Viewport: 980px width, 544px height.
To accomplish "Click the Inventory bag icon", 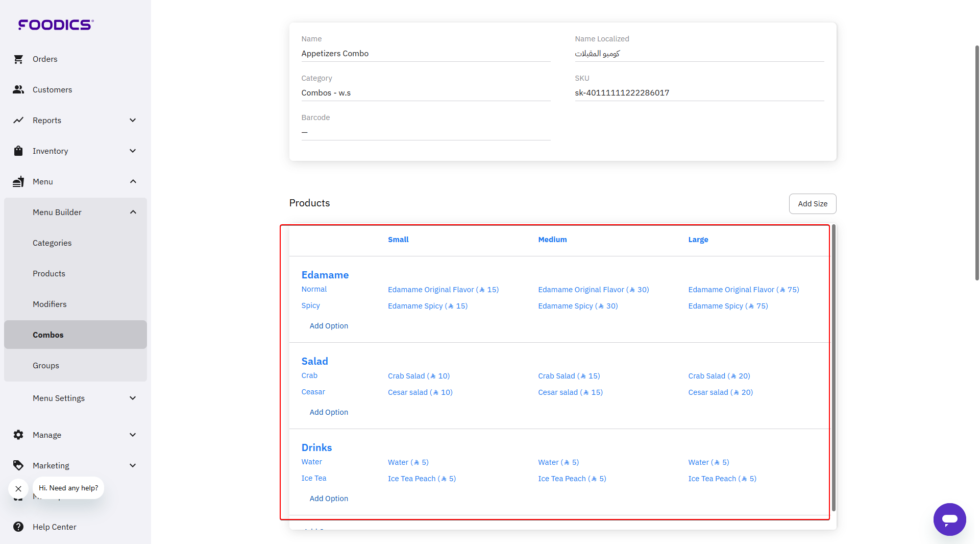I will point(18,151).
